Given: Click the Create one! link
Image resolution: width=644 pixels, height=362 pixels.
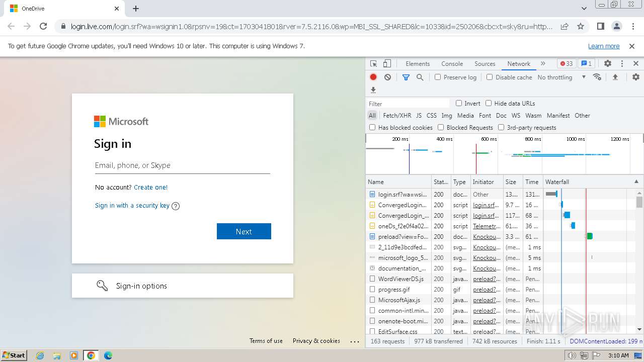Looking at the screenshot, I should 150,187.
